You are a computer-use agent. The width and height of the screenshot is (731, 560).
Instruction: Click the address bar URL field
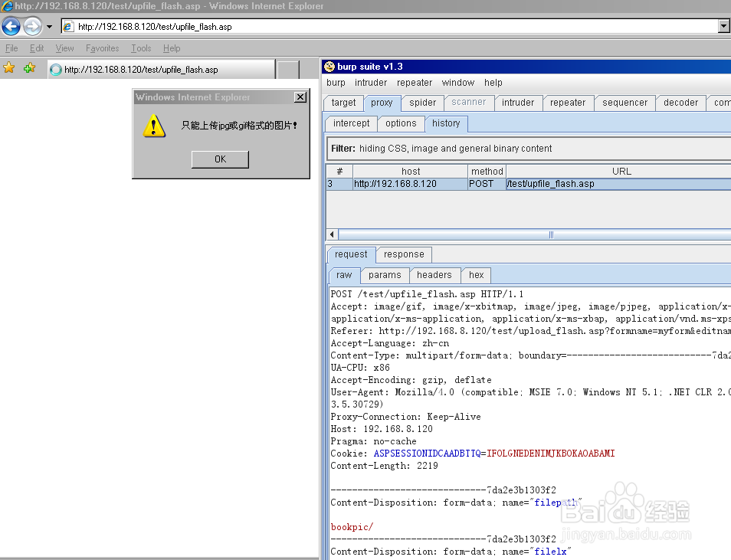(x=390, y=27)
